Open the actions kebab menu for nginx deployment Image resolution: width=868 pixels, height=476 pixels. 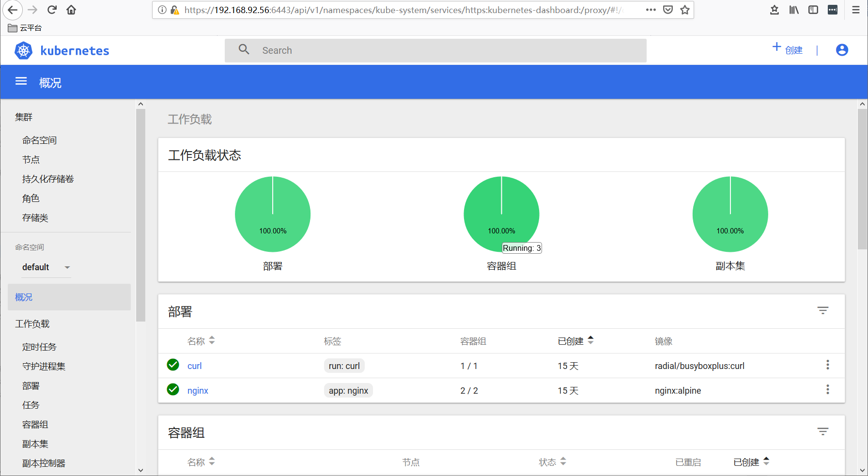[x=828, y=389]
